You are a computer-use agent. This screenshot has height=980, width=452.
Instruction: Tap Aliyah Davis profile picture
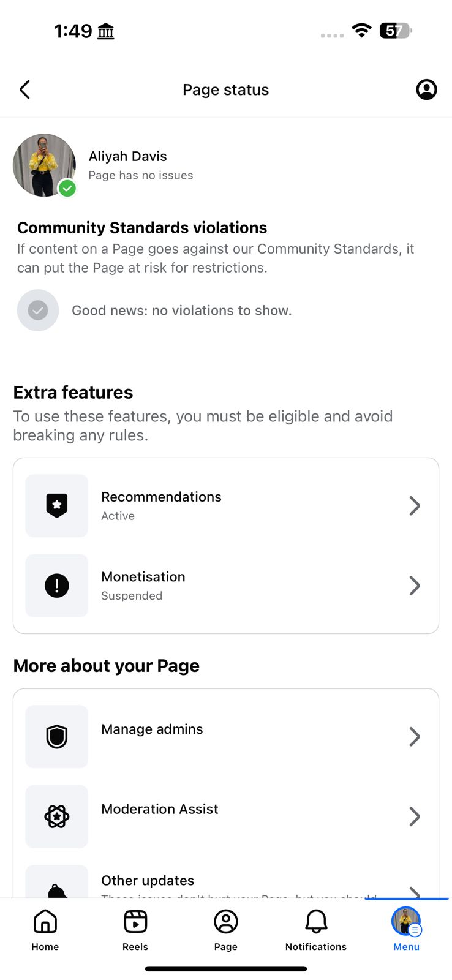point(44,165)
